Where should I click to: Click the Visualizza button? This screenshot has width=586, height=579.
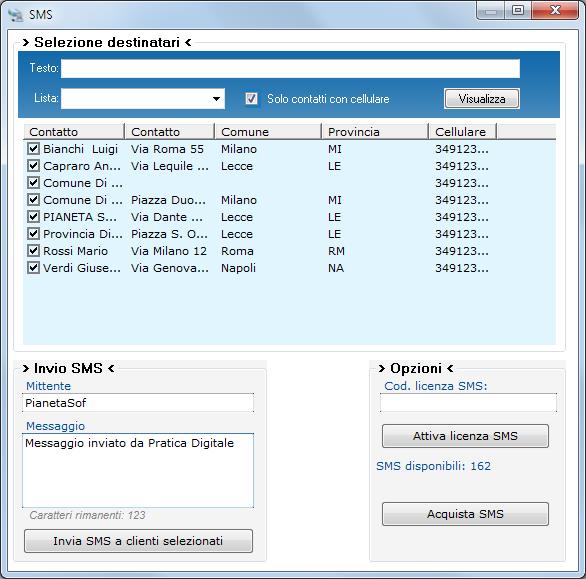pyautogui.click(x=482, y=99)
